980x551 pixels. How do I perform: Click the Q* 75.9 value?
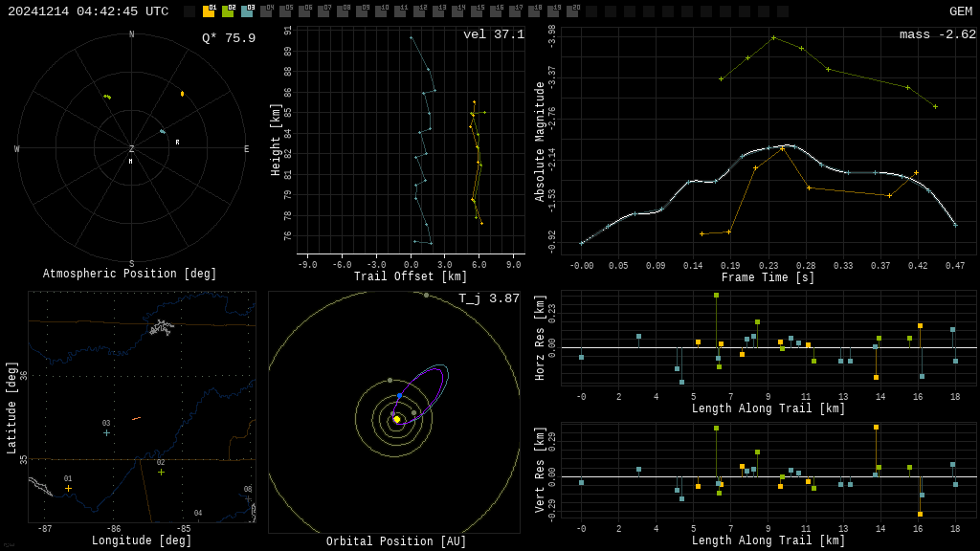coord(229,38)
